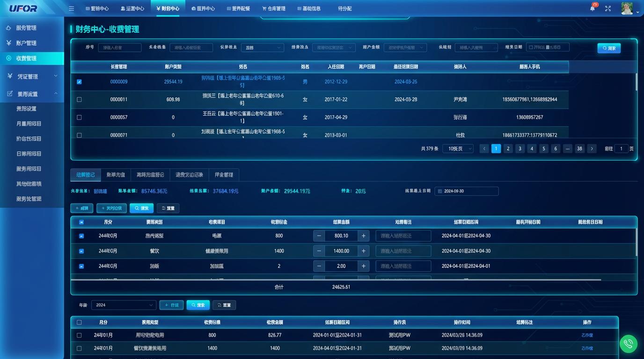The image size is (644, 359).
Task: Click the calendar icon in 2024-09-30 date field
Action: pyautogui.click(x=439, y=191)
